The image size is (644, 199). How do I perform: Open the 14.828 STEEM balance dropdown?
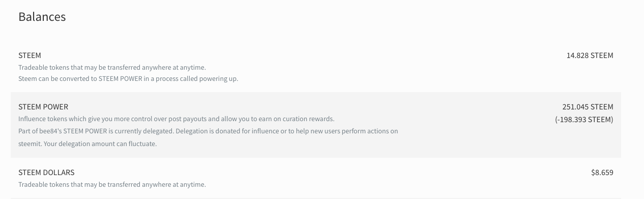(x=590, y=55)
